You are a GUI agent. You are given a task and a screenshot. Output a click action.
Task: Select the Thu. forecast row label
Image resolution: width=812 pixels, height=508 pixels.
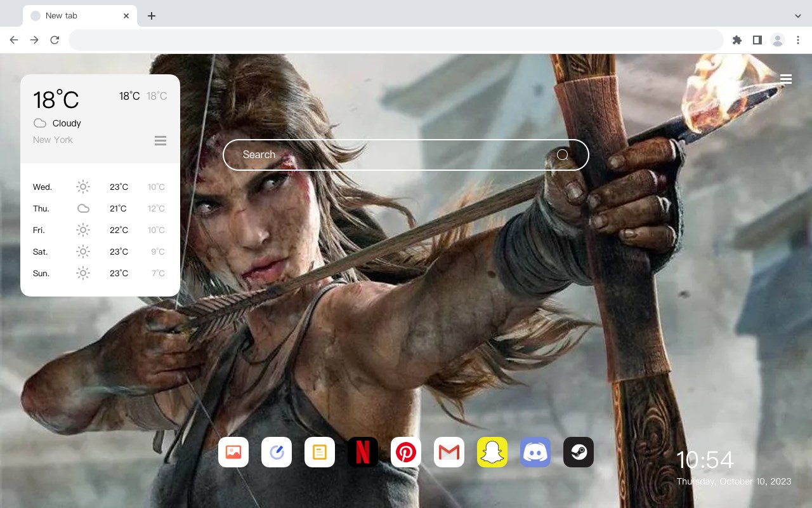coord(41,208)
